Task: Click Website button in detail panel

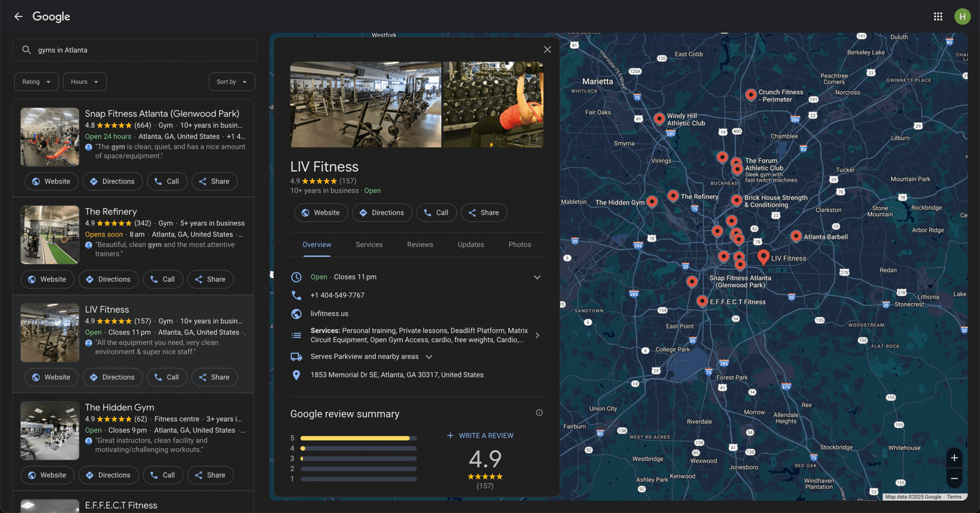Action: point(321,212)
